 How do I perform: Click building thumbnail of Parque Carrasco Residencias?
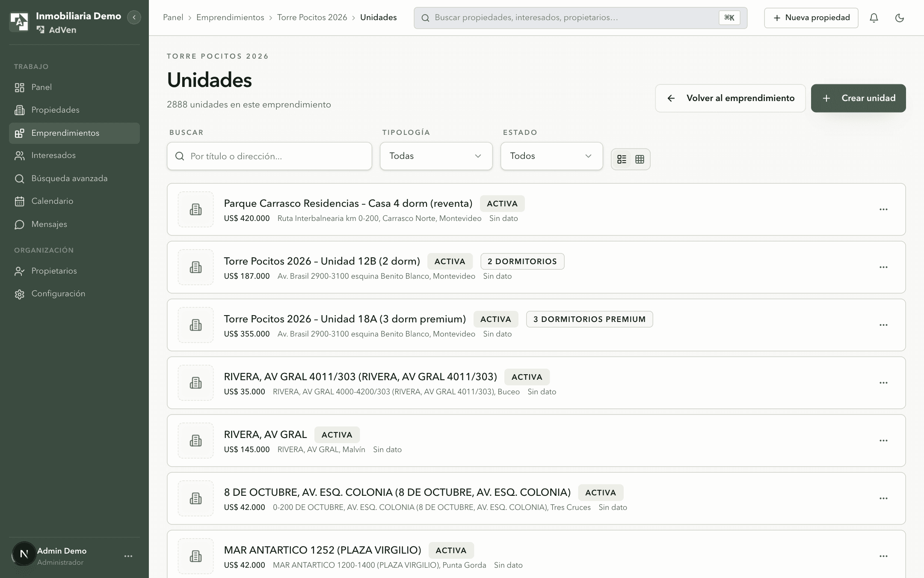pyautogui.click(x=195, y=209)
